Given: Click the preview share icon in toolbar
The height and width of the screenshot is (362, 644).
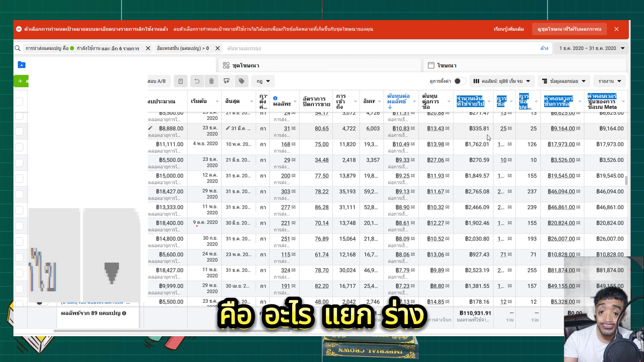Looking at the screenshot, I should pyautogui.click(x=227, y=81).
